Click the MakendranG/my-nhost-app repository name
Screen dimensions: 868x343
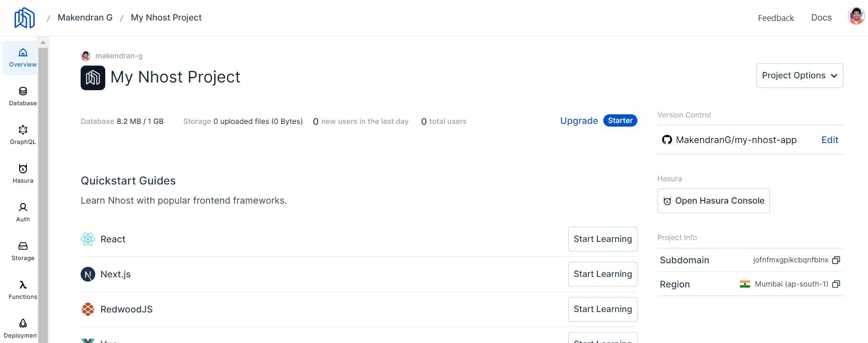[x=736, y=140]
